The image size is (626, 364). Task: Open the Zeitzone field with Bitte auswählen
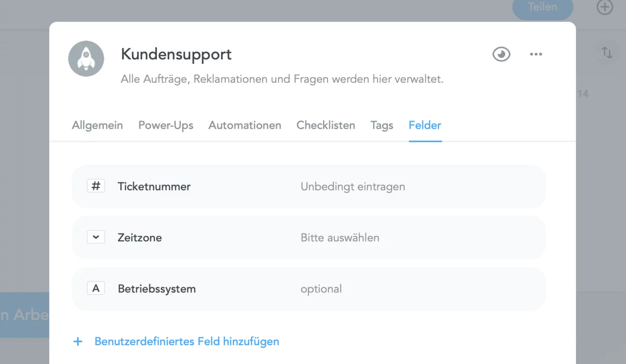[309, 237]
